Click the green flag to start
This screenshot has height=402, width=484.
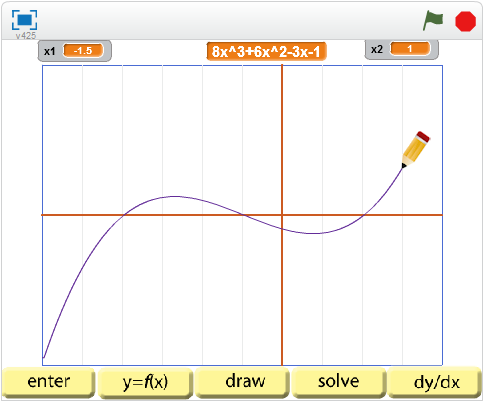point(433,21)
